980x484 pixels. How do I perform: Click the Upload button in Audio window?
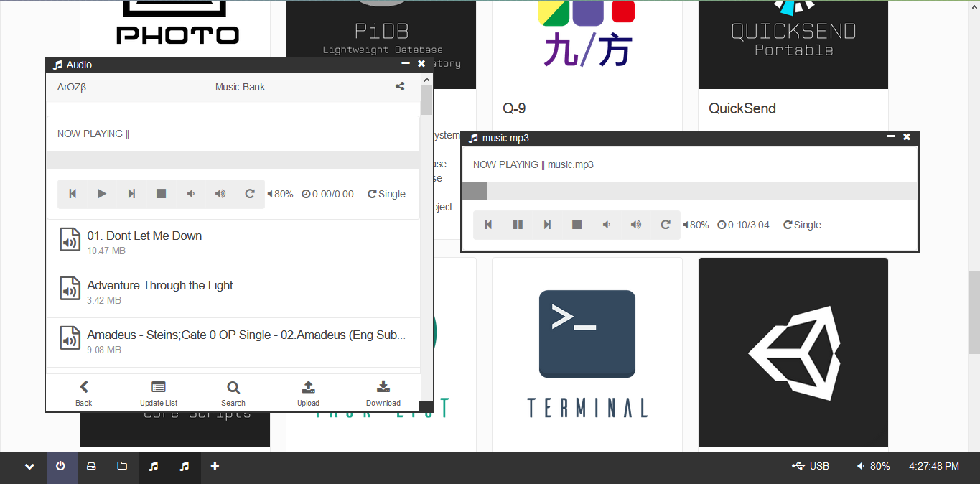(308, 394)
